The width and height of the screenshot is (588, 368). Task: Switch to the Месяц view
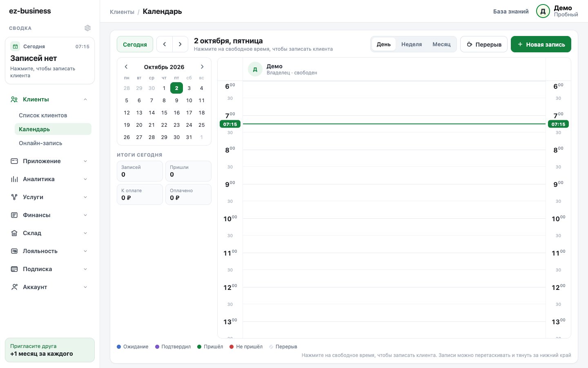(x=441, y=44)
